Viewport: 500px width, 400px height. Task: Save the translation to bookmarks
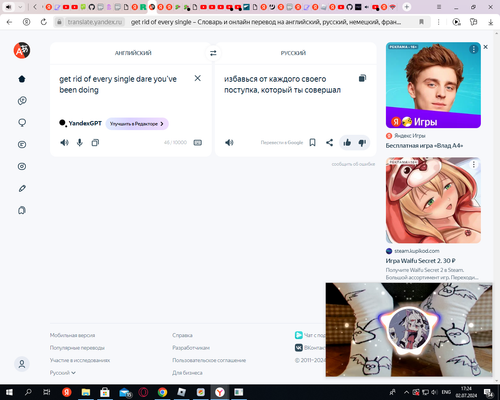[312, 143]
